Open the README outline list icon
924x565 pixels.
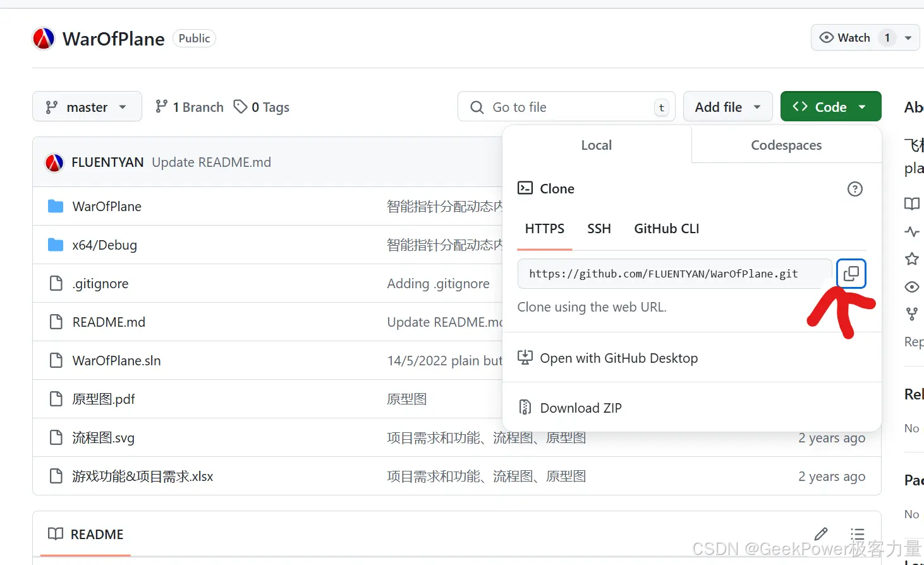click(x=857, y=534)
